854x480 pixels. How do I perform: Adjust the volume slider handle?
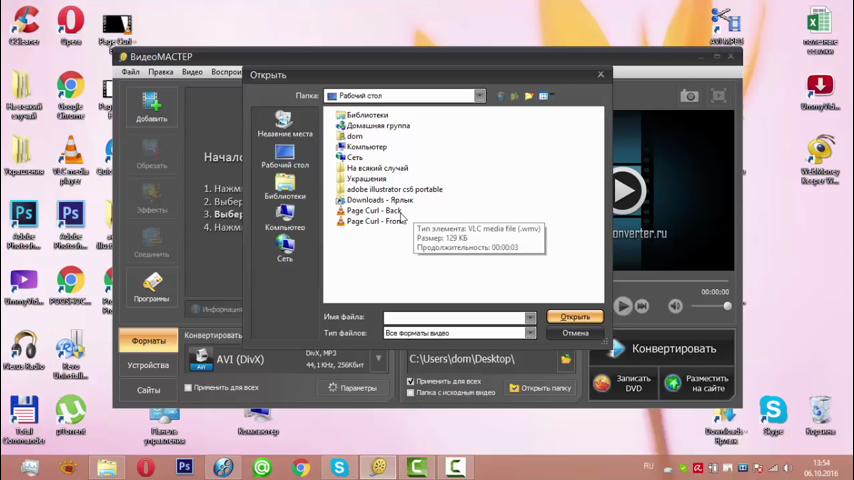[x=727, y=306]
